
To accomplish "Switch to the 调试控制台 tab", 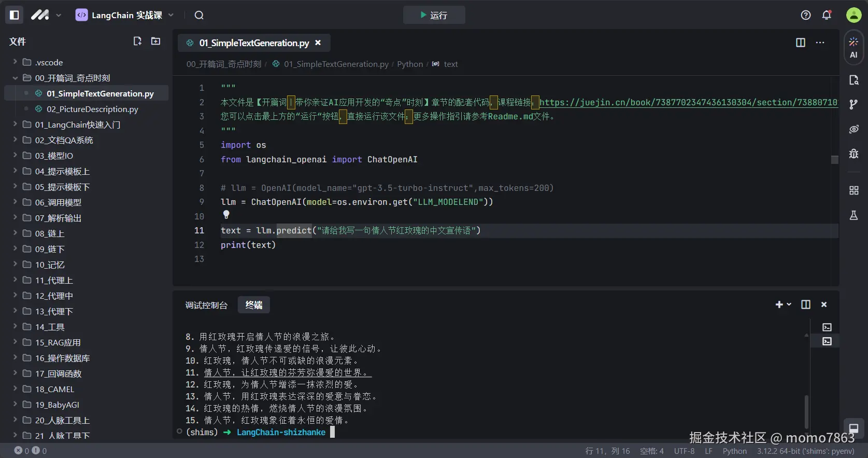I will coord(206,305).
